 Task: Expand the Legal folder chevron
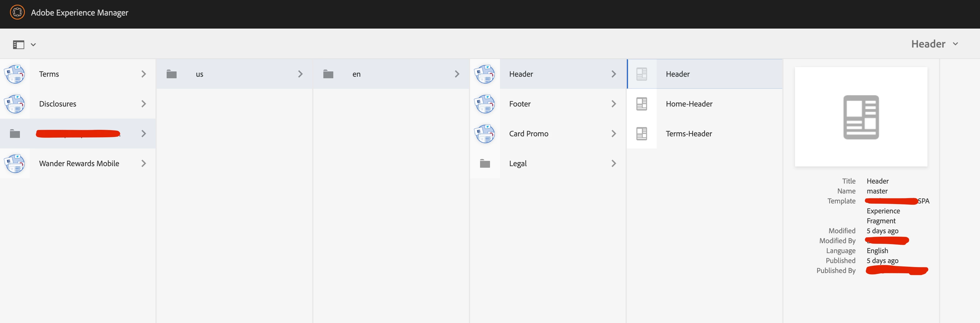(x=614, y=163)
